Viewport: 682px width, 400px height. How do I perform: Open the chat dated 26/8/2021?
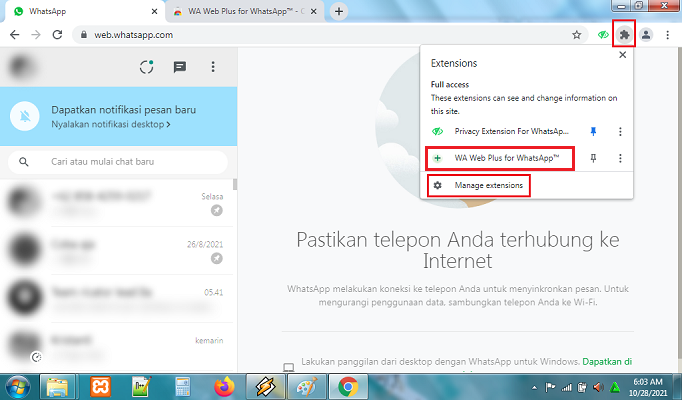pos(117,250)
